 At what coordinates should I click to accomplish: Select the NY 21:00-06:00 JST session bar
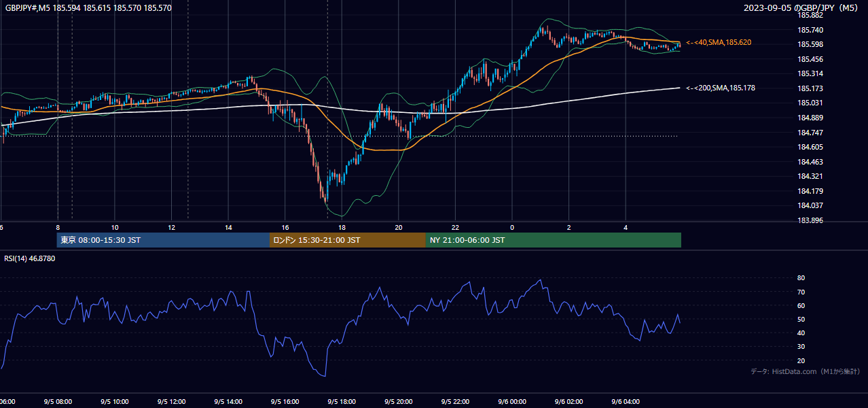pyautogui.click(x=554, y=240)
